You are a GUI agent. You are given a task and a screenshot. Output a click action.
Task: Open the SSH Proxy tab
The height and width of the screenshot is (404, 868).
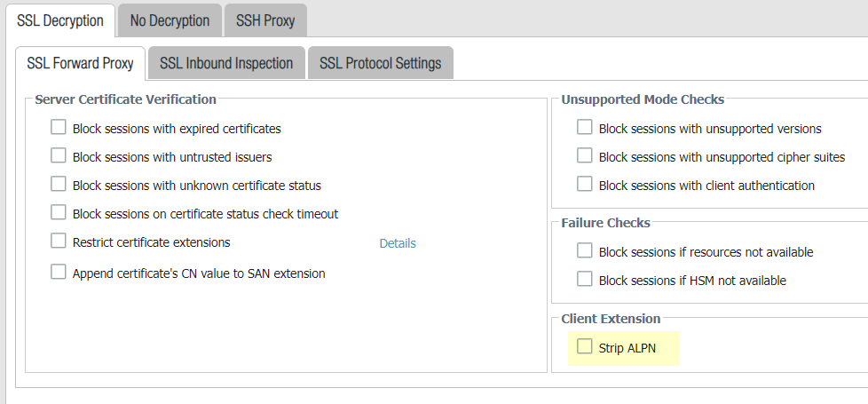click(265, 20)
